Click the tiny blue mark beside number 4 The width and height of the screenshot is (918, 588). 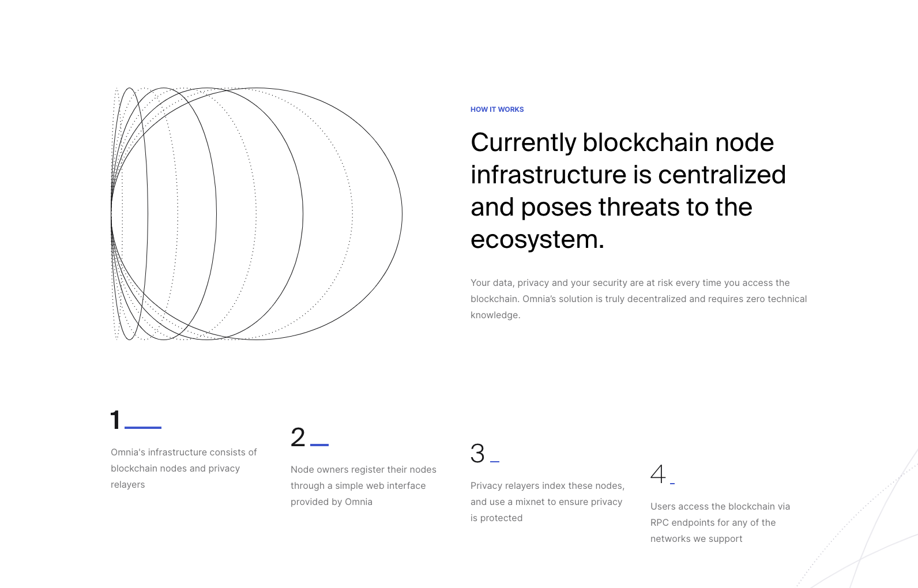click(x=672, y=483)
